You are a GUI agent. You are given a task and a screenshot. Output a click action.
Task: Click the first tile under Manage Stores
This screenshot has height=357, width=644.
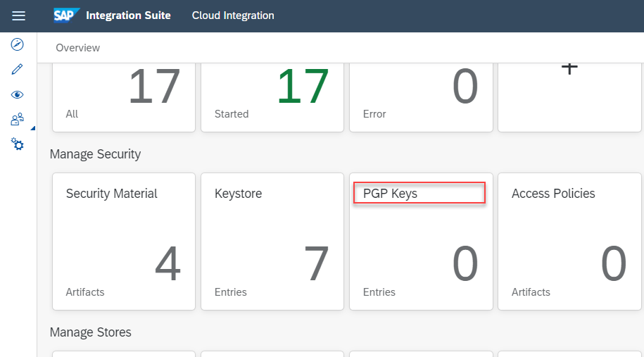(x=123, y=353)
